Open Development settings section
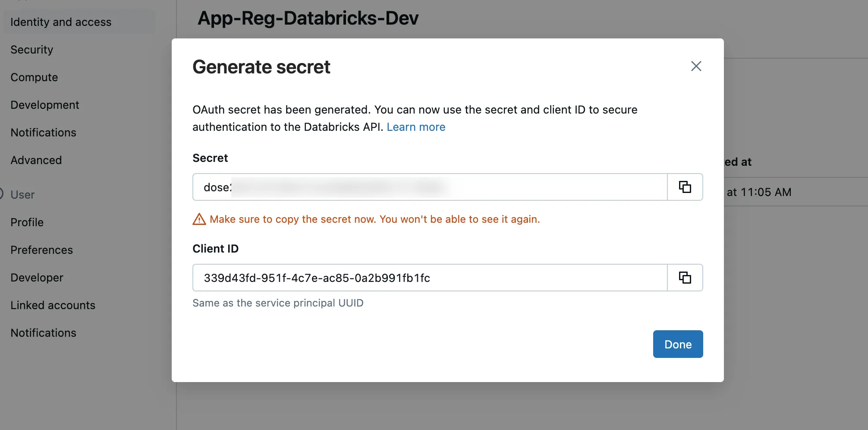The width and height of the screenshot is (868, 430). click(x=45, y=105)
